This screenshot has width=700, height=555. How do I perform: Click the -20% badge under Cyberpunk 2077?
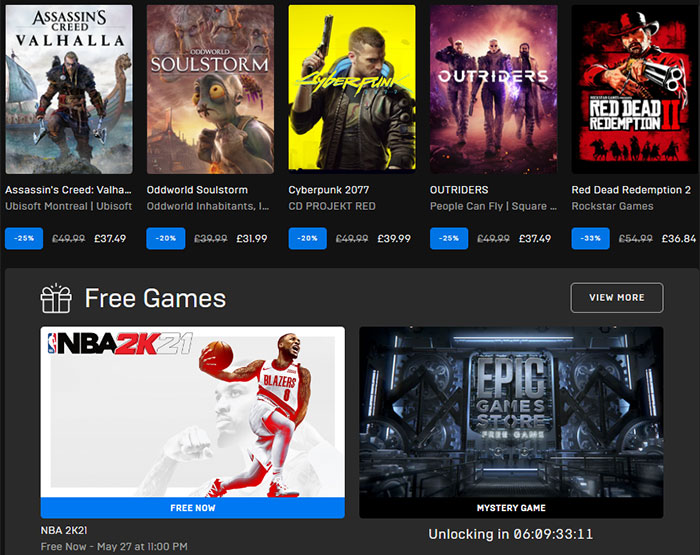308,238
